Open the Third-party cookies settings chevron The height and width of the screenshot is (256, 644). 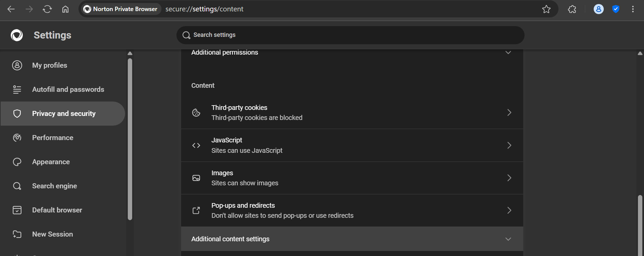click(x=509, y=113)
